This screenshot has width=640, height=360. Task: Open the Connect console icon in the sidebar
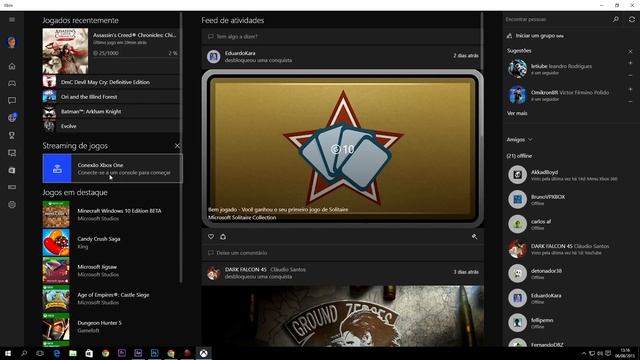tap(12, 187)
